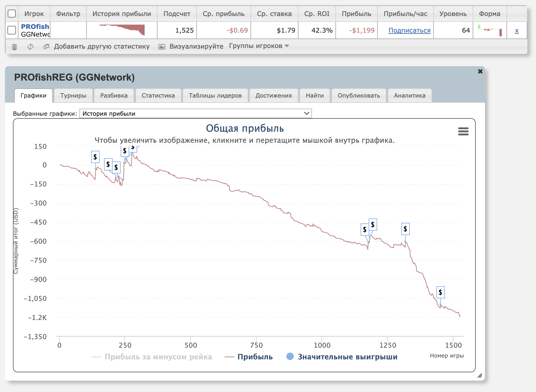Toggle the Прибыль legend line swatch
536x392 pixels.
click(x=230, y=357)
